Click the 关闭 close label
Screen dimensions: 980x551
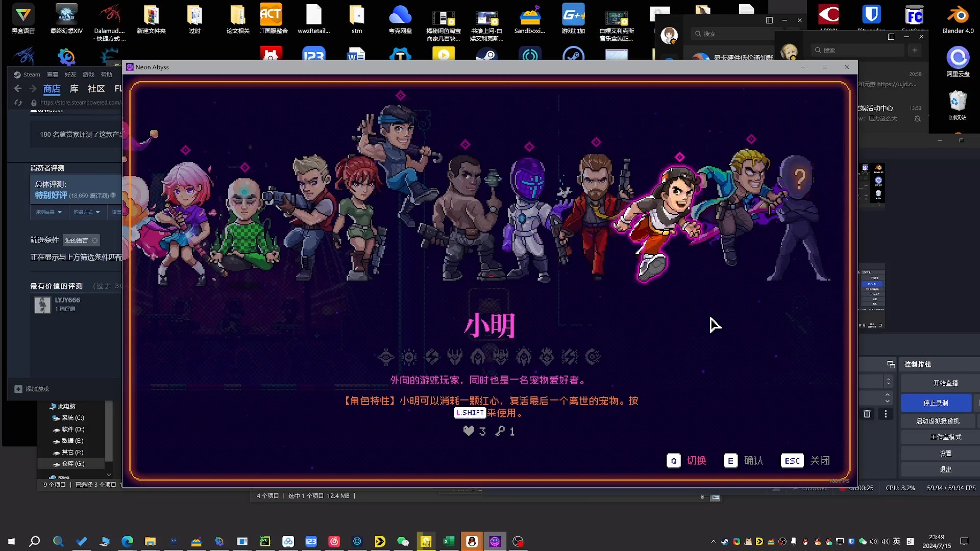820,461
